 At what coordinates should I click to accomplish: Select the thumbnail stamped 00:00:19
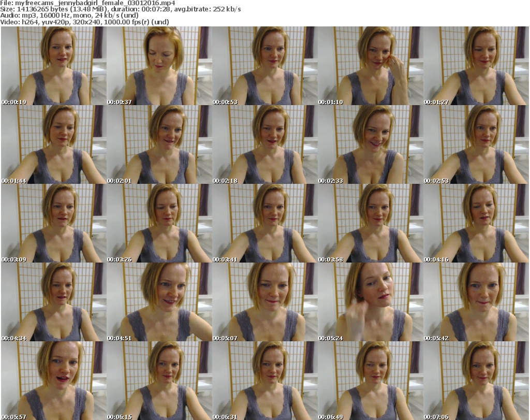coord(54,66)
